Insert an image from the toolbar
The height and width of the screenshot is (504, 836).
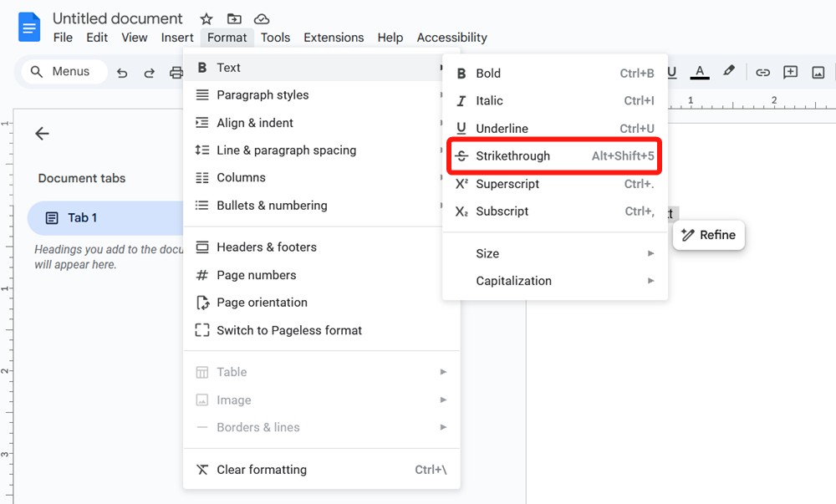[x=818, y=72]
